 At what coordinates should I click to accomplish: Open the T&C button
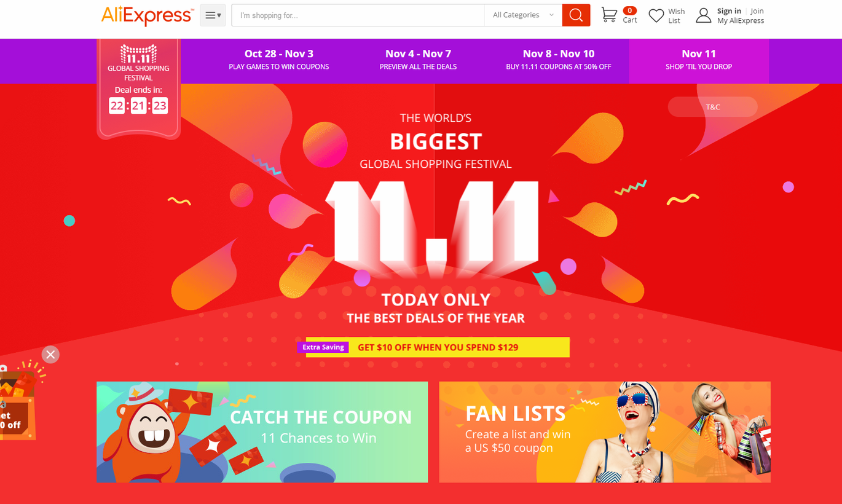[713, 107]
